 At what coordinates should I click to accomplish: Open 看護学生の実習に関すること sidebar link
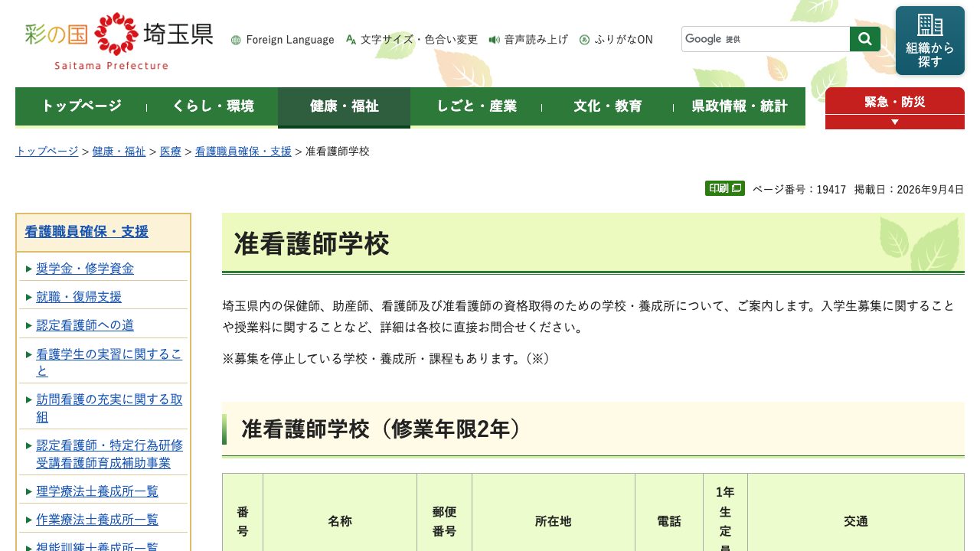point(109,363)
